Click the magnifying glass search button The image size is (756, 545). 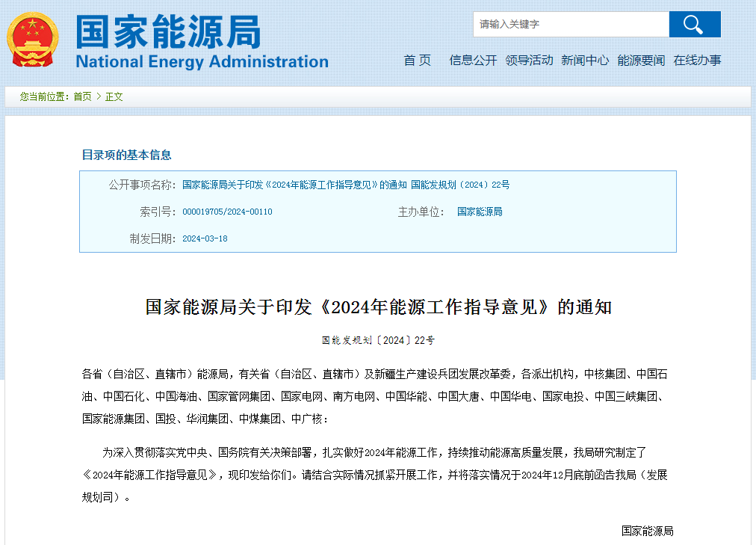pos(695,24)
